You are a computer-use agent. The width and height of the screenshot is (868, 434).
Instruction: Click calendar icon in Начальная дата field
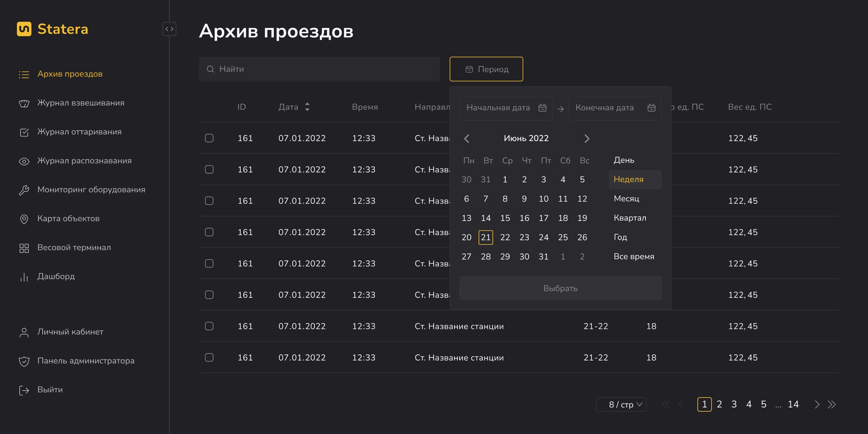pos(542,108)
